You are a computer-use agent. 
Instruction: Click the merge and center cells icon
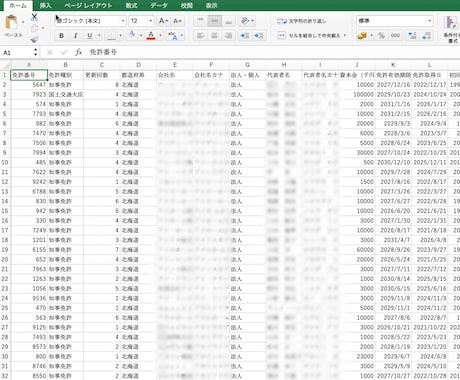point(282,35)
